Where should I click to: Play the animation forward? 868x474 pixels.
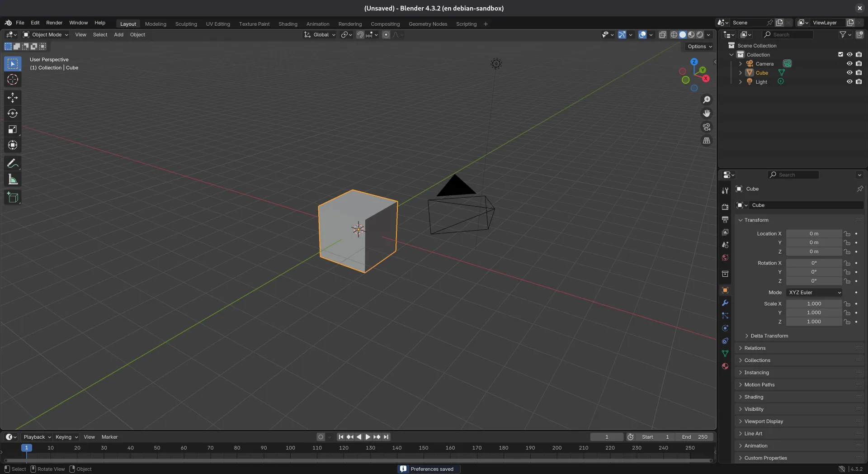(x=368, y=437)
